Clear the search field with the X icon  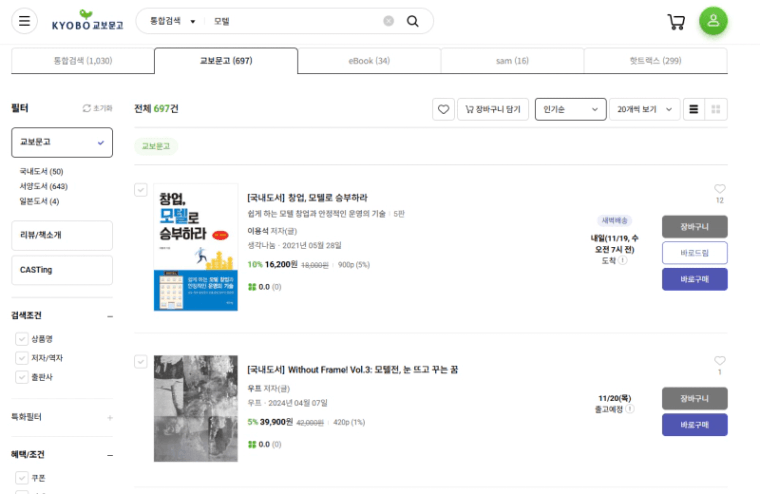[388, 21]
